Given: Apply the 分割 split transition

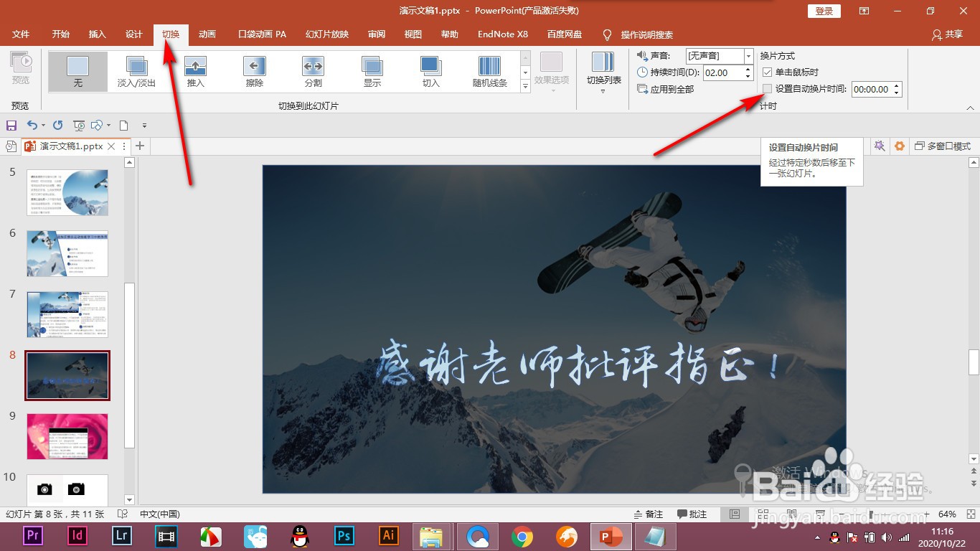Looking at the screenshot, I should [313, 72].
